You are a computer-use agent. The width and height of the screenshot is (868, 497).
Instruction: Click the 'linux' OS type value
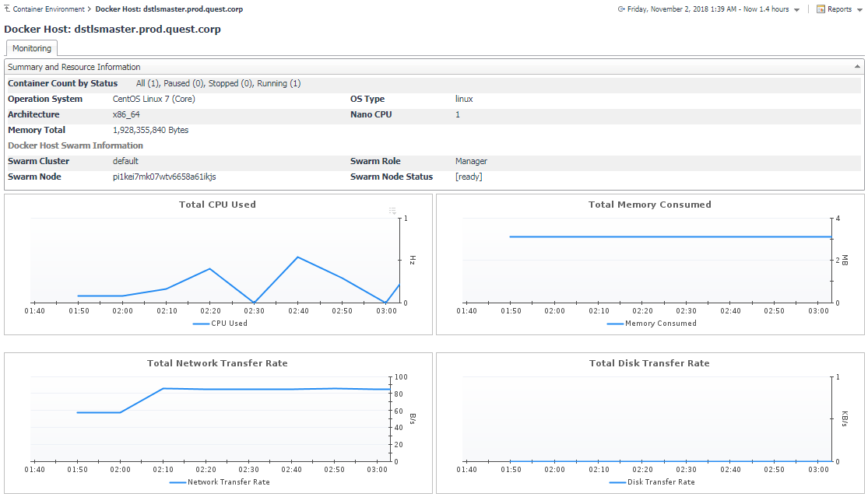(x=464, y=99)
